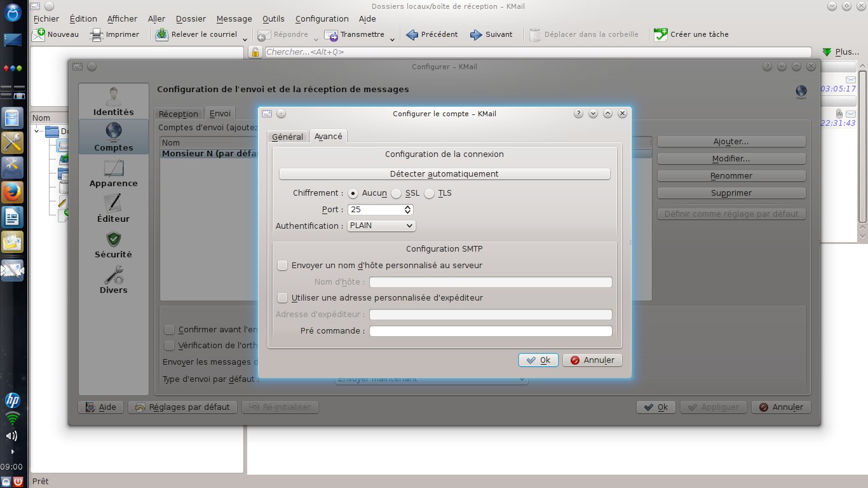868x488 pixels.
Task: Click the message list vertical scrollbar
Action: tap(863, 146)
